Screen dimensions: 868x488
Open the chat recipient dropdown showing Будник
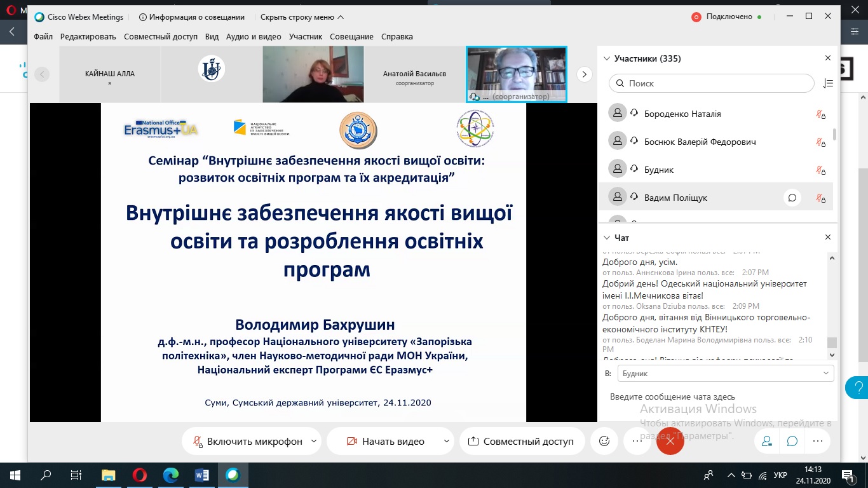(x=726, y=374)
